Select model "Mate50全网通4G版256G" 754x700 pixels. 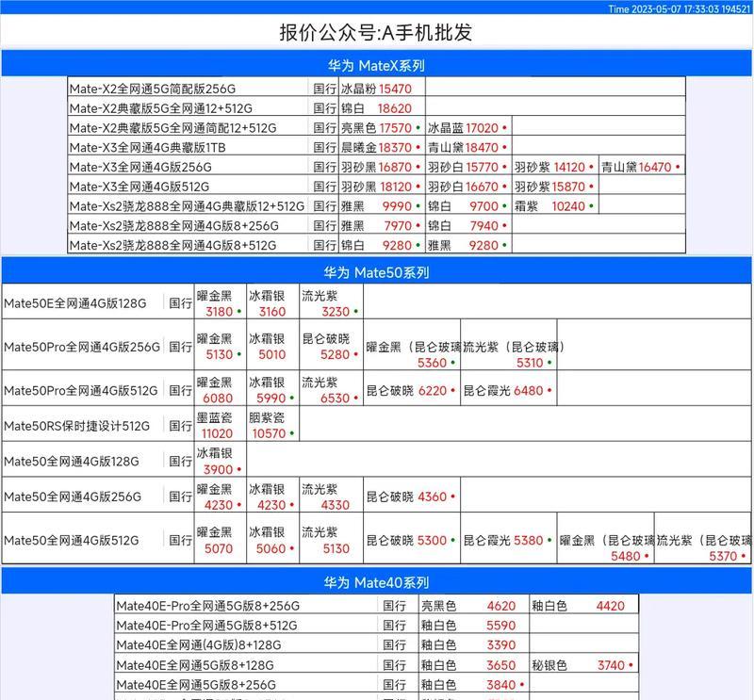[x=73, y=497]
